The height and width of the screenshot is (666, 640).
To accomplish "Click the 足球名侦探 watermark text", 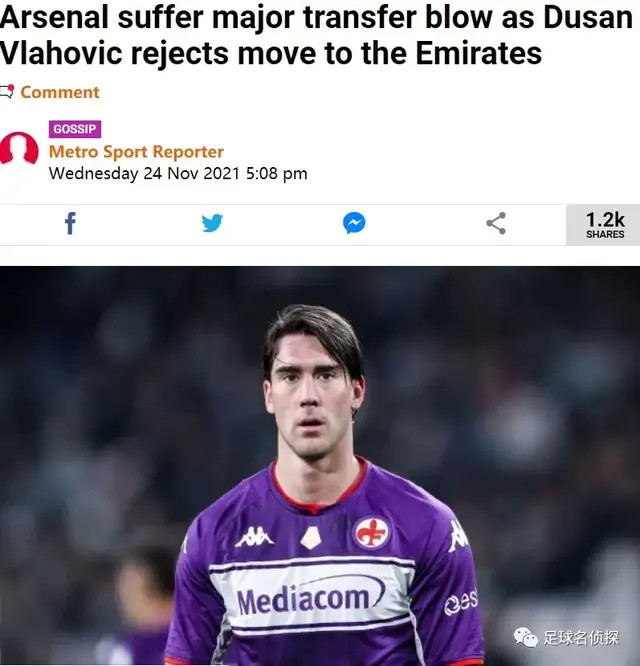I will pyautogui.click(x=581, y=638).
